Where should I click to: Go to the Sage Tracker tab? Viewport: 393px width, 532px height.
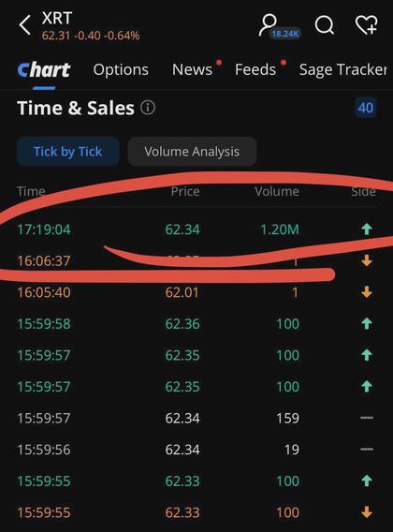(x=342, y=69)
